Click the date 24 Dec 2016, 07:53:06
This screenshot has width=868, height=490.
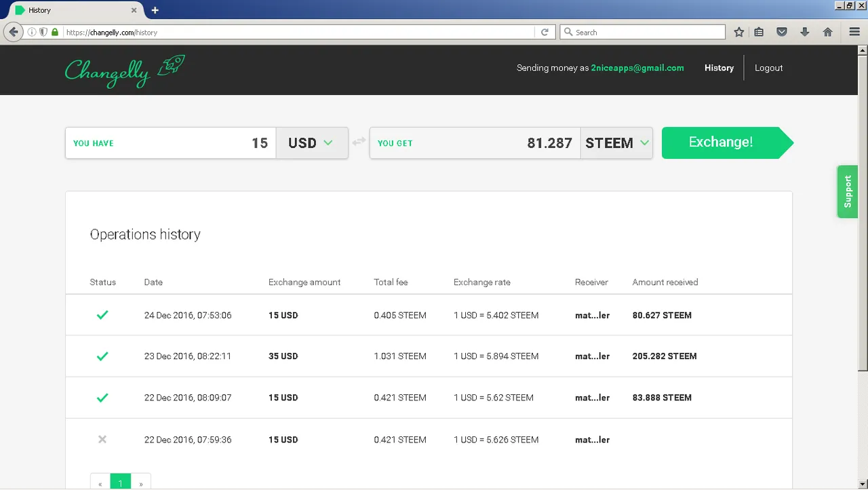(x=188, y=316)
